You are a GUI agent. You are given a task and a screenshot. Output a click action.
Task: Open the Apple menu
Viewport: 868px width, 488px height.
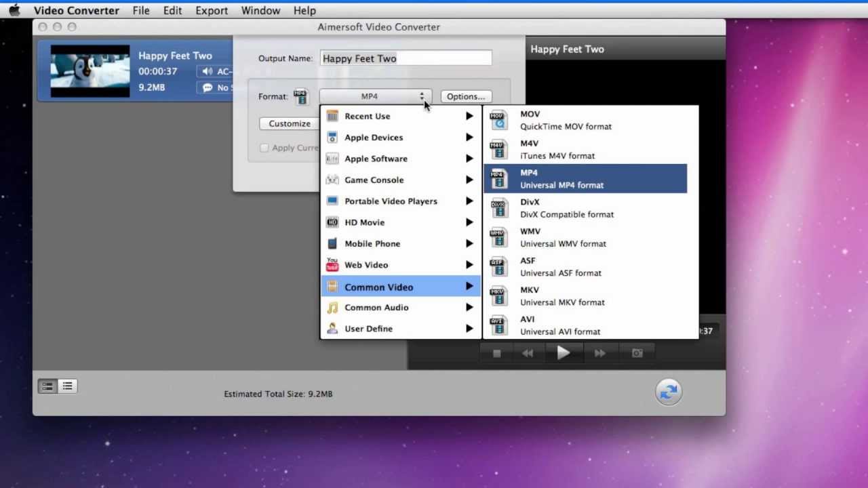tap(14, 10)
